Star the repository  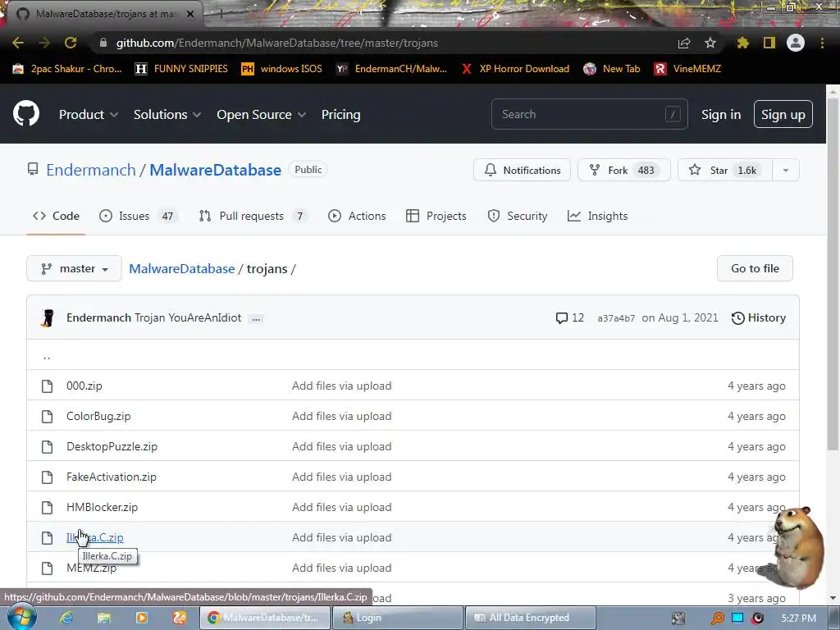[725, 171]
